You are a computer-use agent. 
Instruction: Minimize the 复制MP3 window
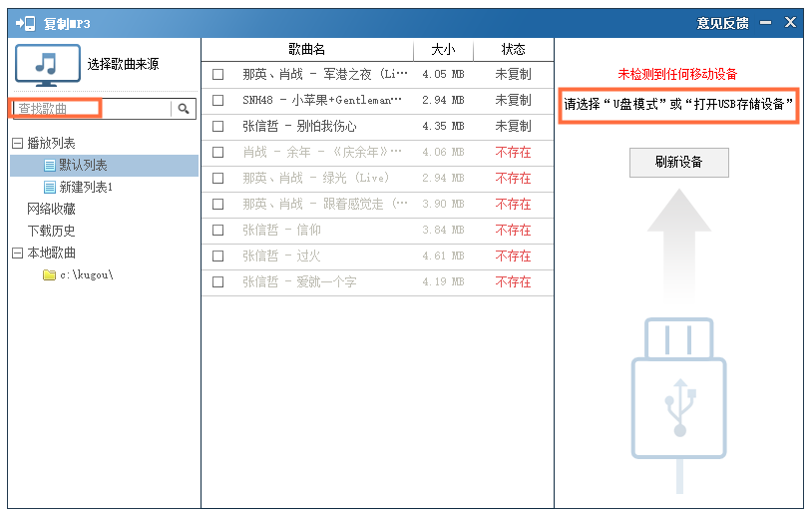pyautogui.click(x=765, y=23)
